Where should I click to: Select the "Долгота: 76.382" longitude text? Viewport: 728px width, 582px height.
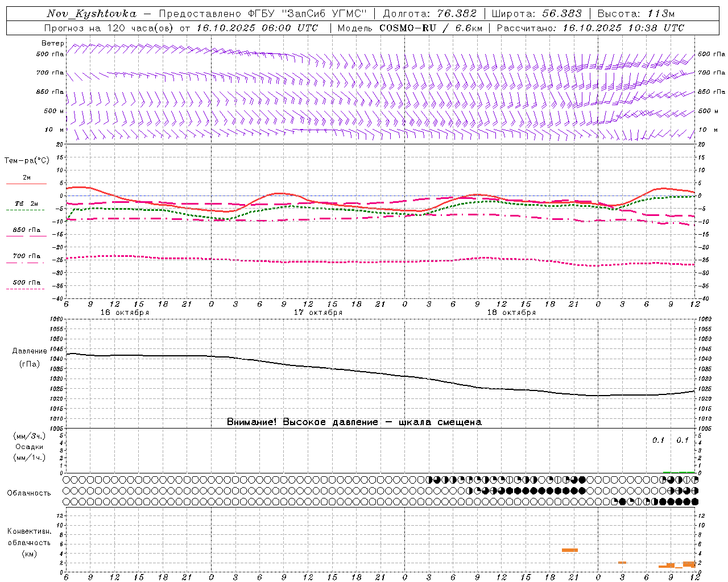point(430,14)
